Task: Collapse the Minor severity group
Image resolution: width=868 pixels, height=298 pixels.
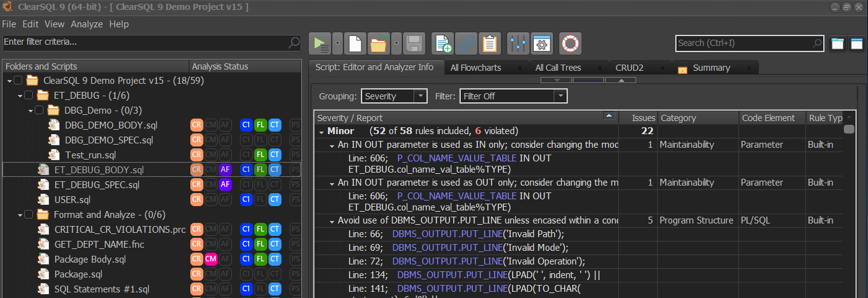Action: pyautogui.click(x=321, y=132)
